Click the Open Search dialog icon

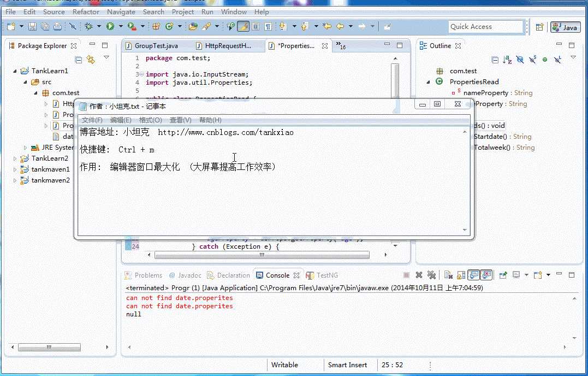tap(206, 26)
